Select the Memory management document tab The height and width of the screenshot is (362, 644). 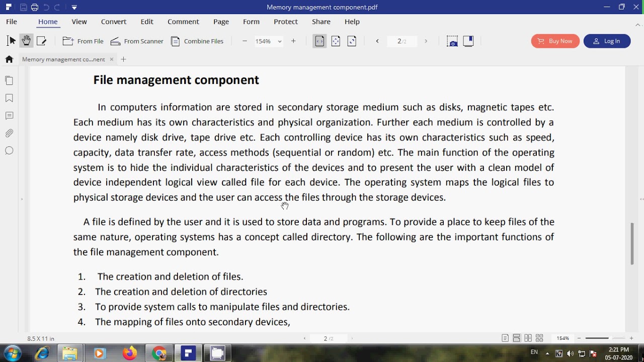(63, 59)
